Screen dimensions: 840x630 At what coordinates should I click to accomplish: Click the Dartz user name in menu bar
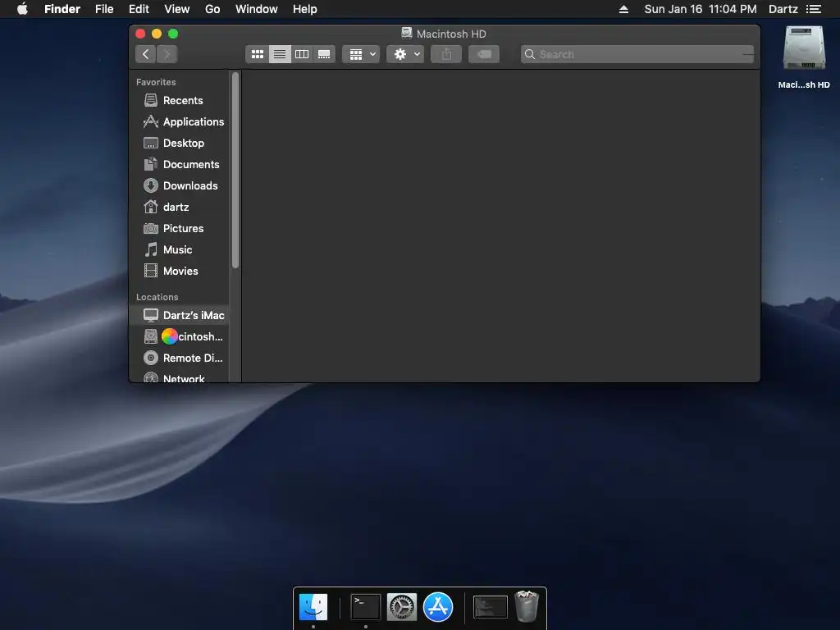click(x=783, y=9)
